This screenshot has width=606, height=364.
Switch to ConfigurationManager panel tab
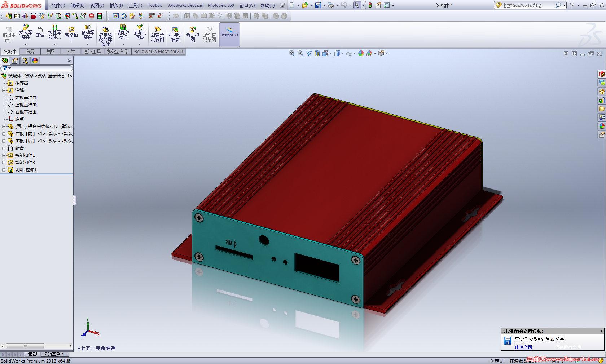click(25, 61)
